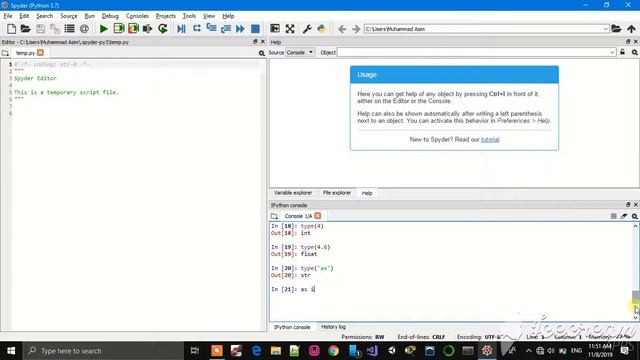Image resolution: width=640 pixels, height=360 pixels.
Task: Browse tabs in the editor pane
Action: coord(5,53)
